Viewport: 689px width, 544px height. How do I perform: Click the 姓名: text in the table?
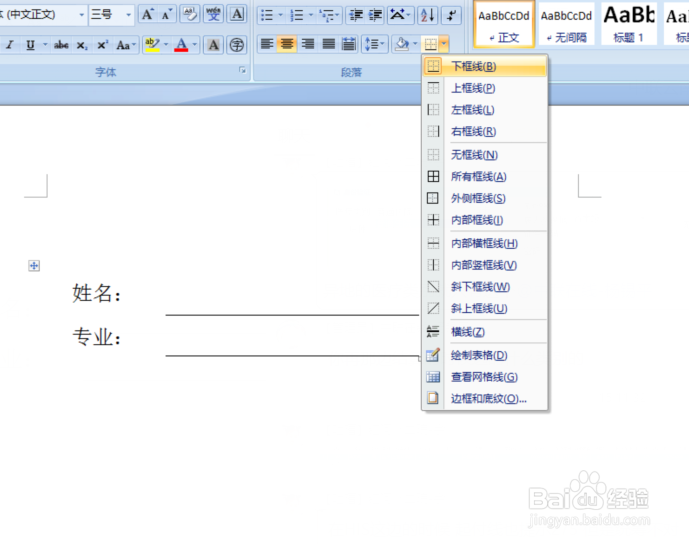click(x=97, y=293)
